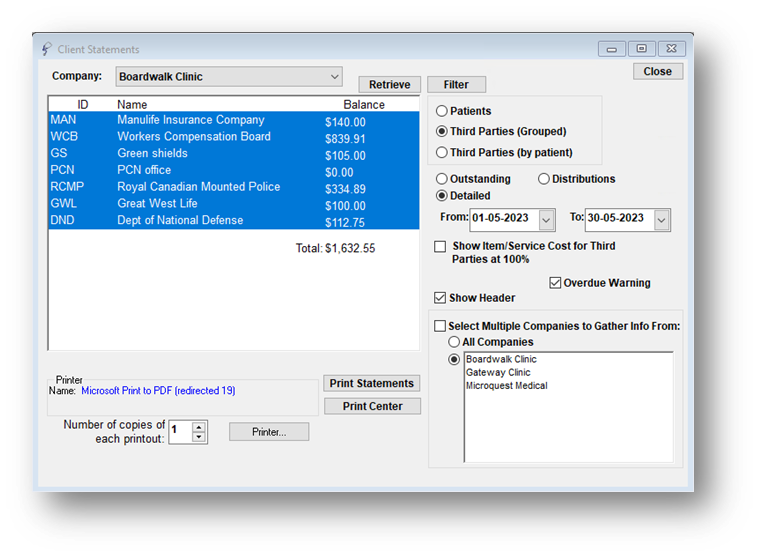Image resolution: width=759 pixels, height=557 pixels.
Task: Click the Retrieve button
Action: tap(390, 85)
